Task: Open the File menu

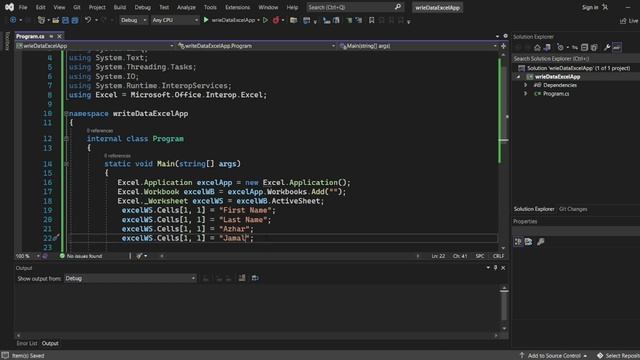Action: click(x=23, y=7)
